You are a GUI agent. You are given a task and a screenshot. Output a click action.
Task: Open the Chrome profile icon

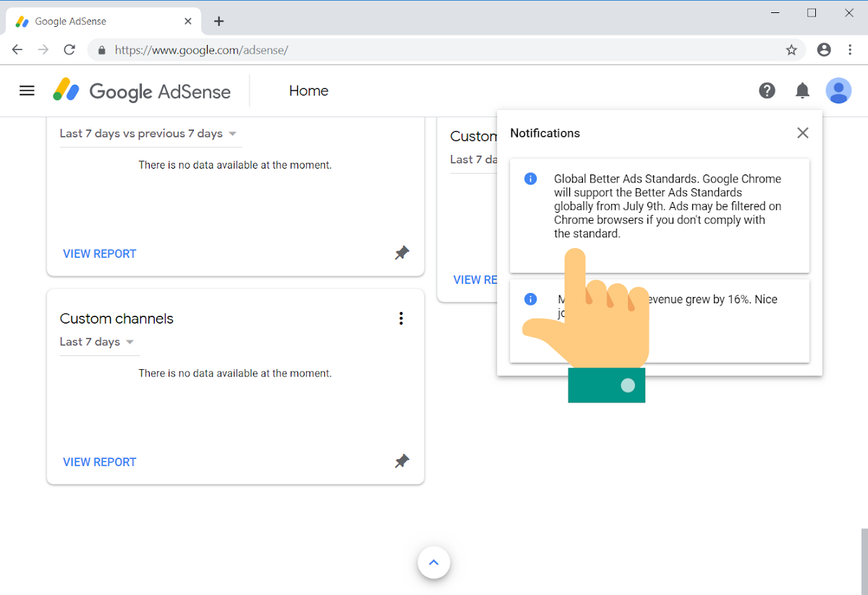pos(824,50)
